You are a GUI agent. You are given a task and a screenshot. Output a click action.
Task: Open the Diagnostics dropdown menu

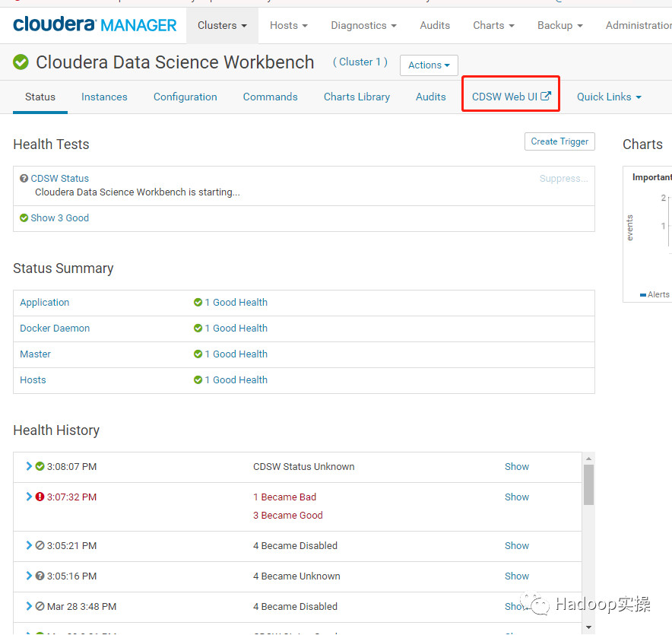pos(363,25)
